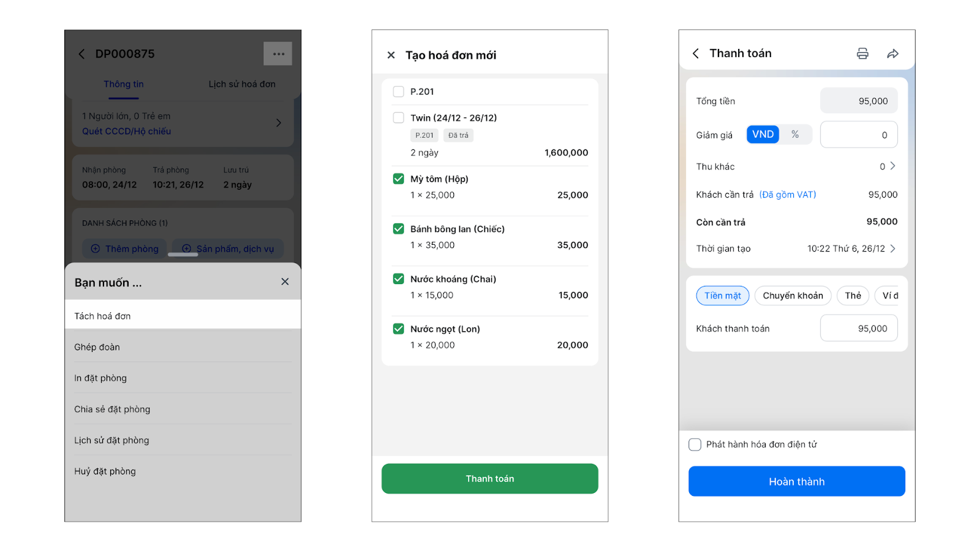Screen dimensions: 980x551
Task: Untick the Nước khoáng (Chai) checkbox
Action: 399,279
